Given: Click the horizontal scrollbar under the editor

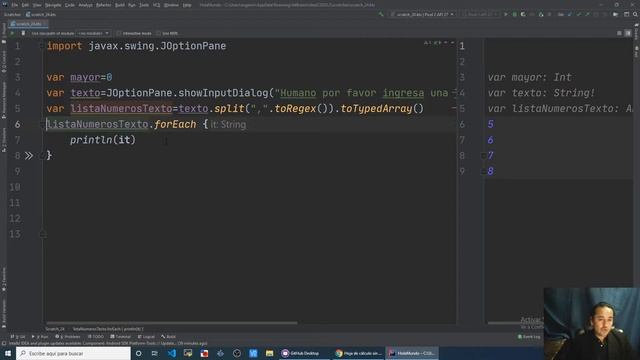Looking at the screenshot, I should [x=171, y=322].
